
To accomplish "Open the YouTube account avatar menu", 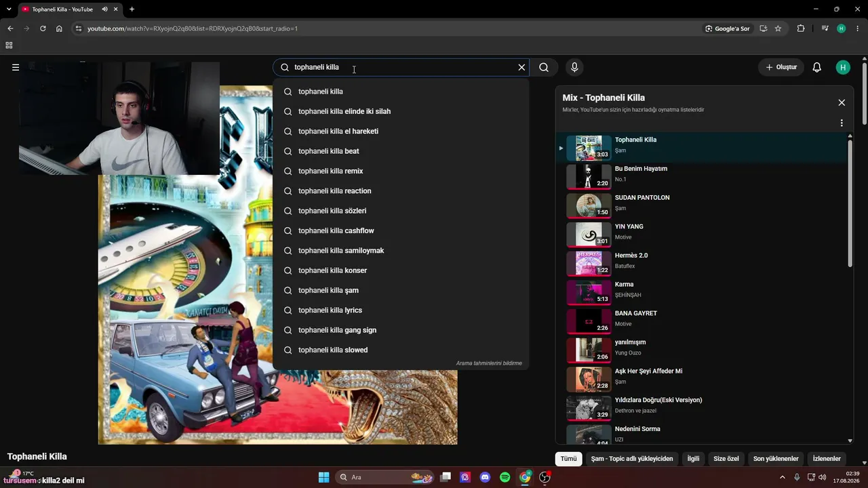I will [843, 67].
